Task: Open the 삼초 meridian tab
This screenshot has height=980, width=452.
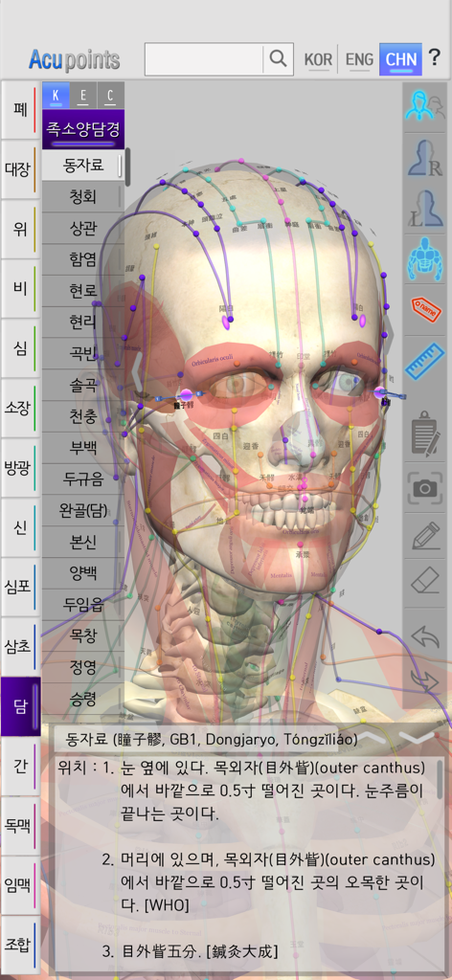Action: click(x=20, y=646)
